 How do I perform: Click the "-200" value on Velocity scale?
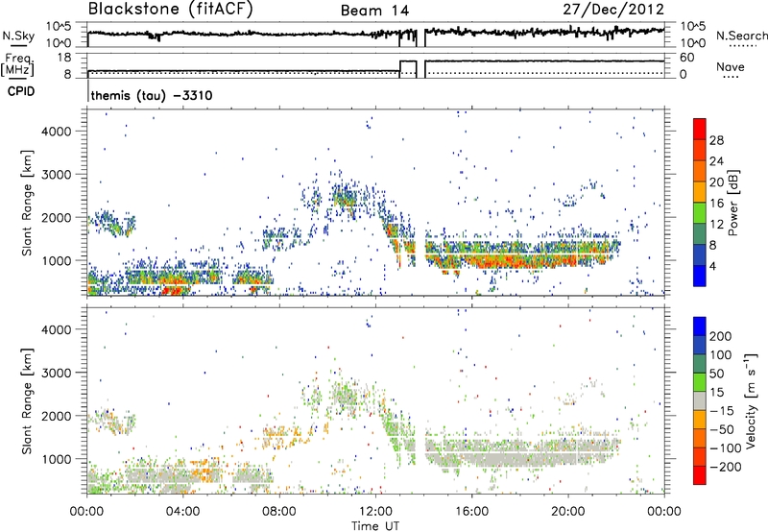pos(725,467)
